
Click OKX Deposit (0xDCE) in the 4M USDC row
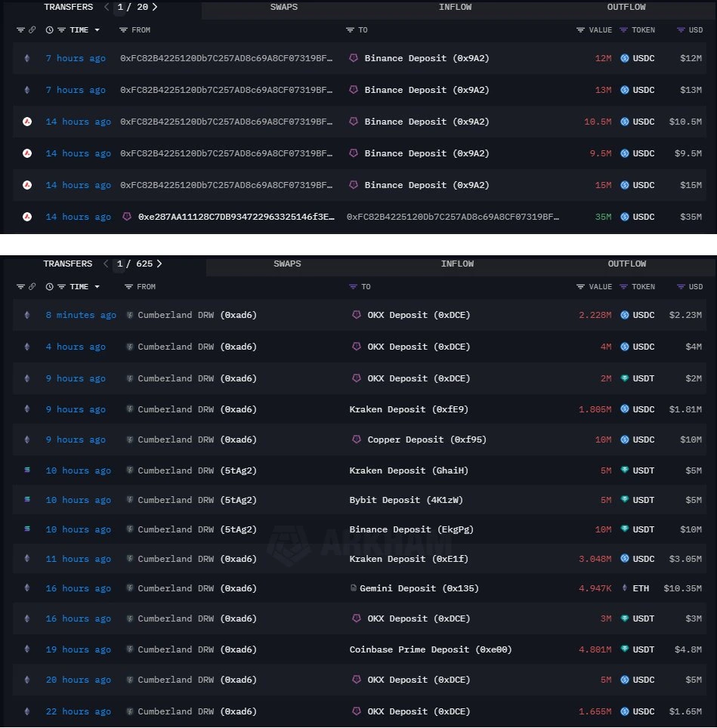(419, 347)
